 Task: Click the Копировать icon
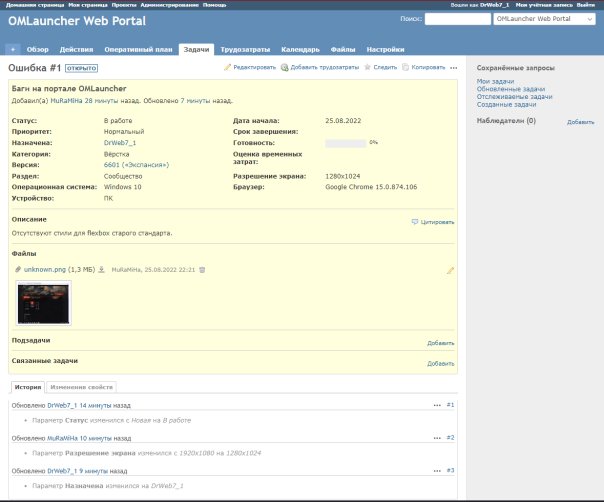click(405, 67)
